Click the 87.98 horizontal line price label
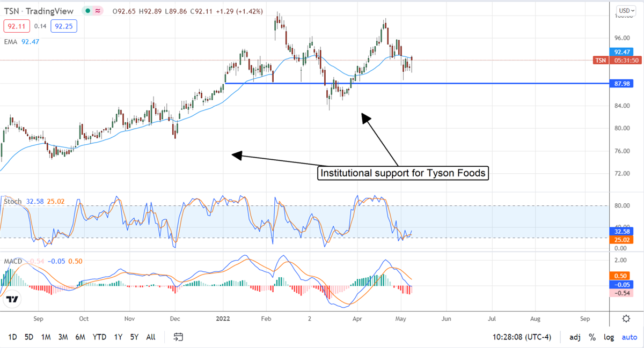This screenshot has height=348, width=644. pos(623,83)
